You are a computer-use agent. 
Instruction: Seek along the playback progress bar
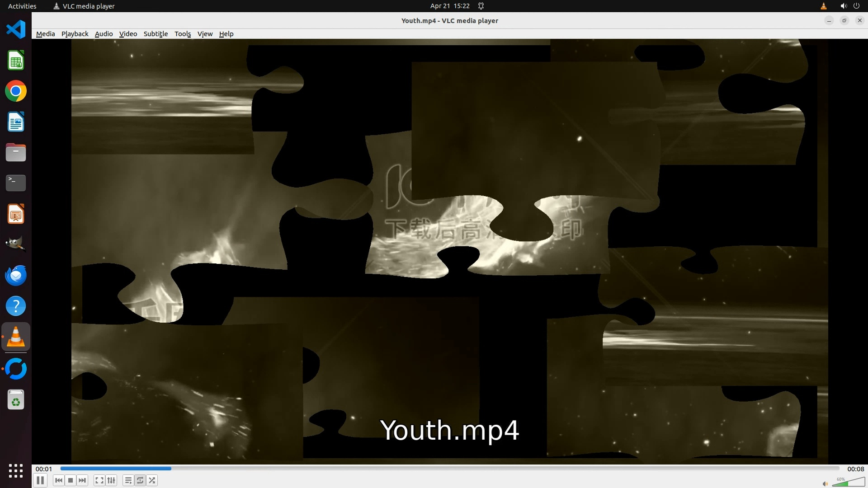[449, 469]
